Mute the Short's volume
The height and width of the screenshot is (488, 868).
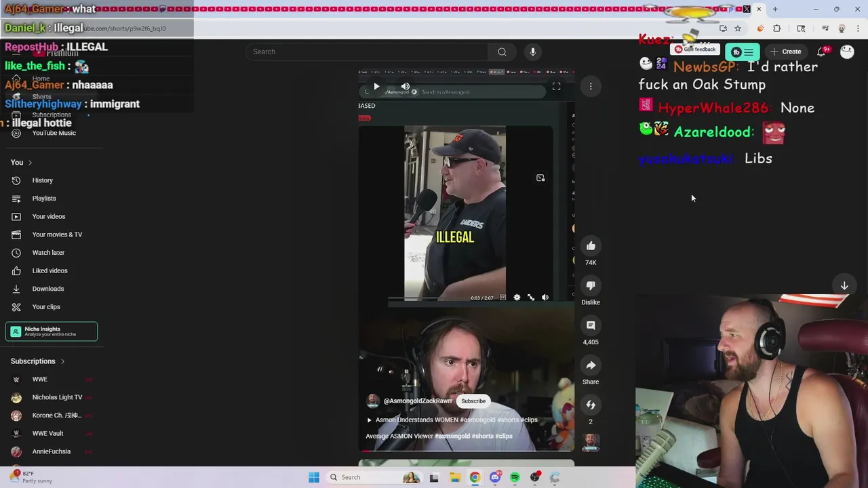click(x=405, y=86)
